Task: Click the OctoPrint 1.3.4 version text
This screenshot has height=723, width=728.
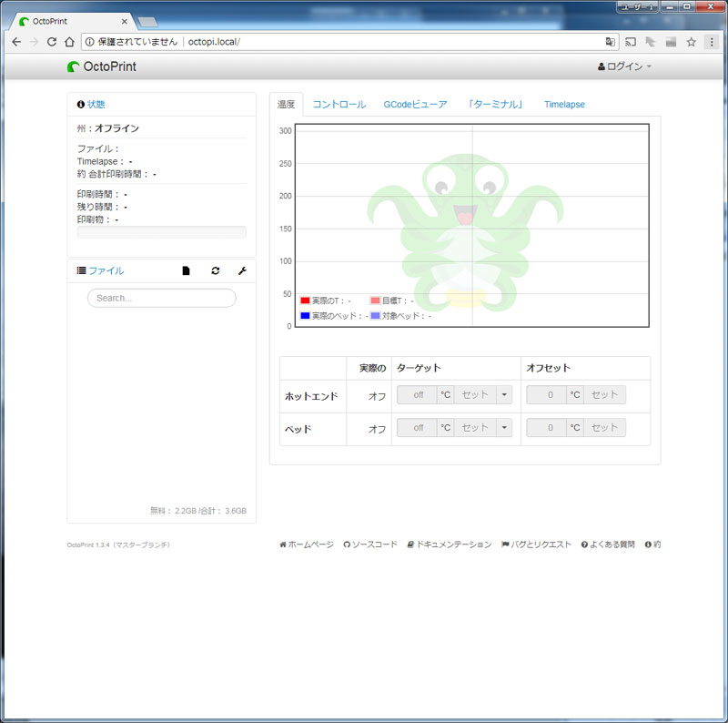Action: click(118, 545)
